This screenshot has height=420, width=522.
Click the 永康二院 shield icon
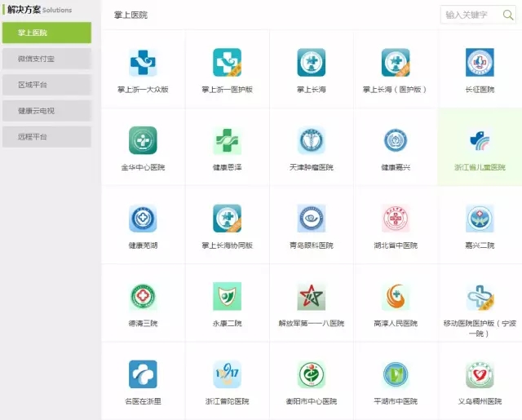pos(227,296)
